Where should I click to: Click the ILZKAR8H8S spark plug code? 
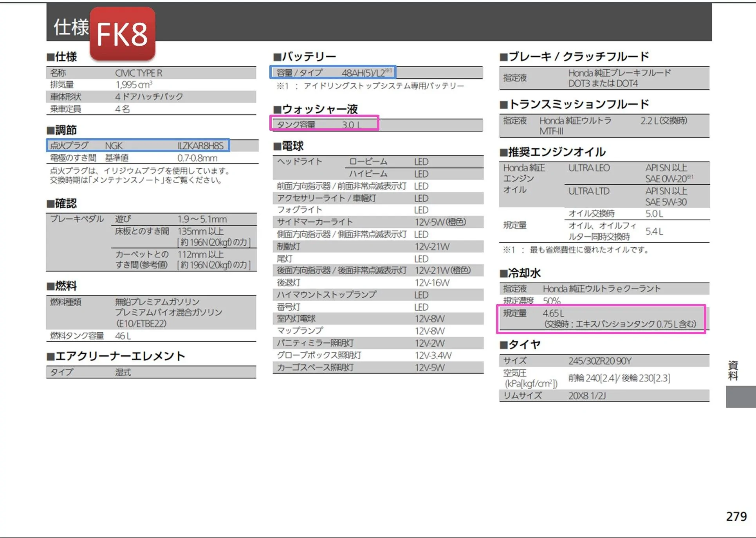tap(199, 145)
